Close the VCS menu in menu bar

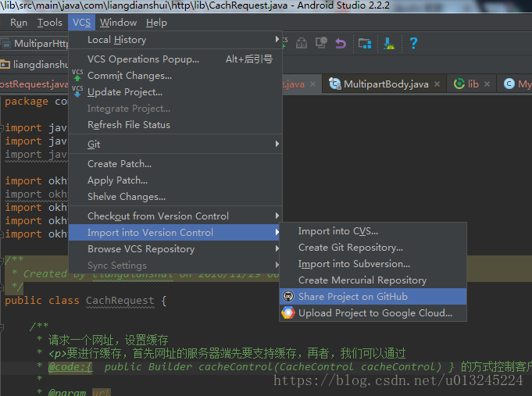pos(81,23)
